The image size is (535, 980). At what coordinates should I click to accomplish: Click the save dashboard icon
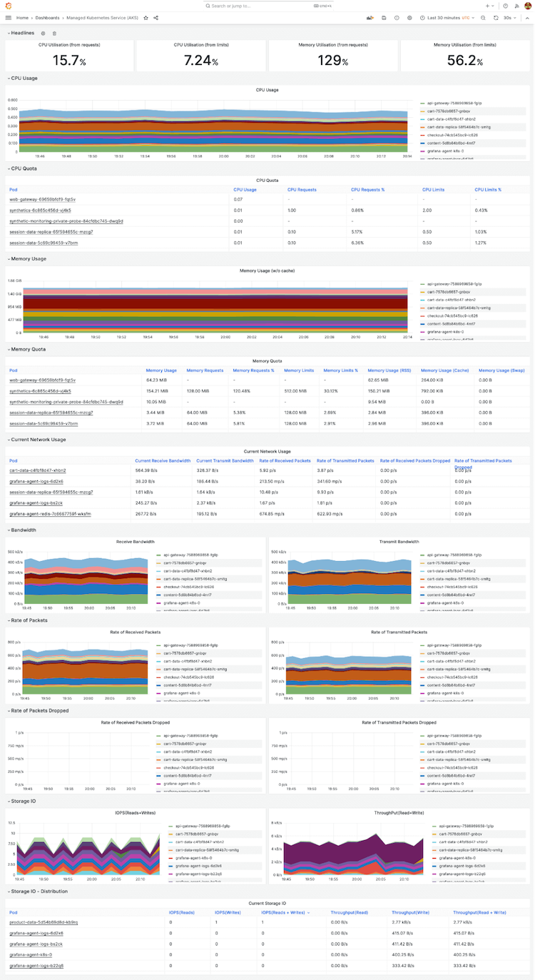(x=384, y=17)
